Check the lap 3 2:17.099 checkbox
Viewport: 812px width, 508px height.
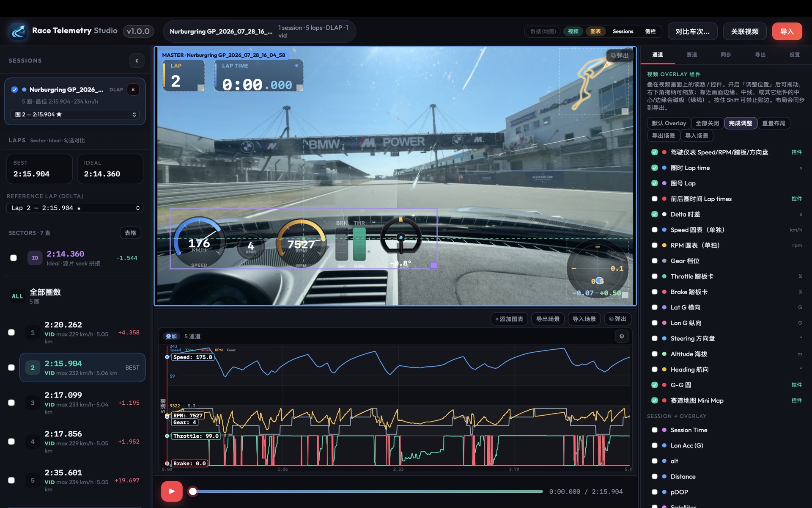pyautogui.click(x=11, y=403)
